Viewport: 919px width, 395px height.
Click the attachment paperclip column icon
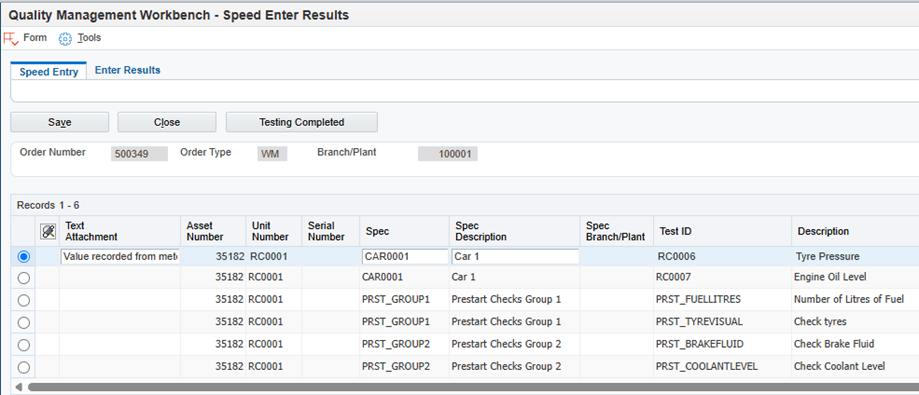47,231
